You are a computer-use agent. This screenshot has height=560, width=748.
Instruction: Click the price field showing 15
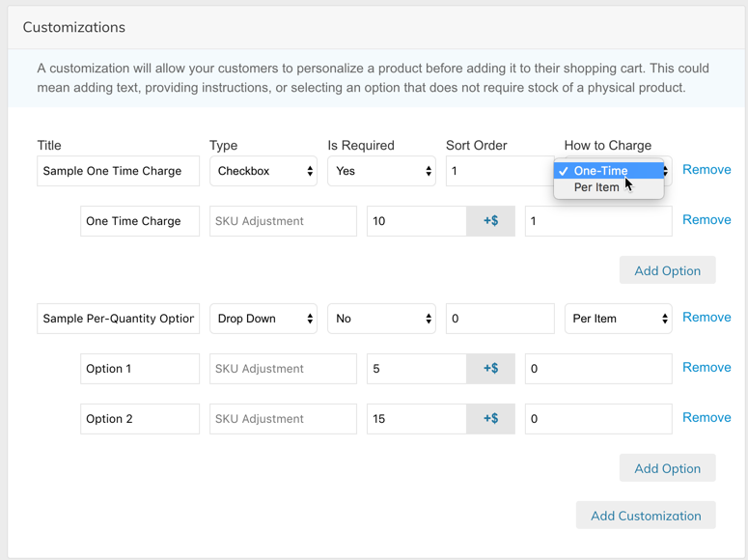point(416,419)
